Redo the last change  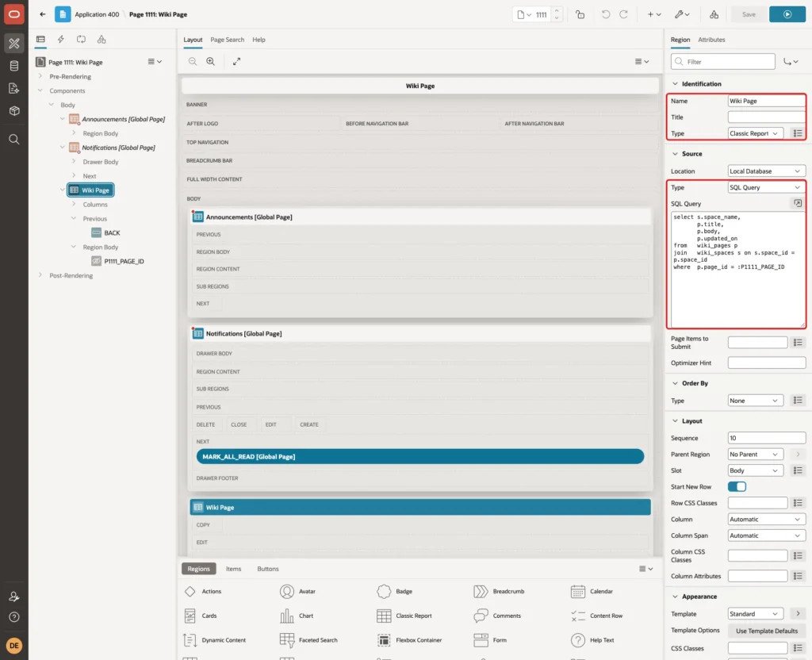point(623,14)
